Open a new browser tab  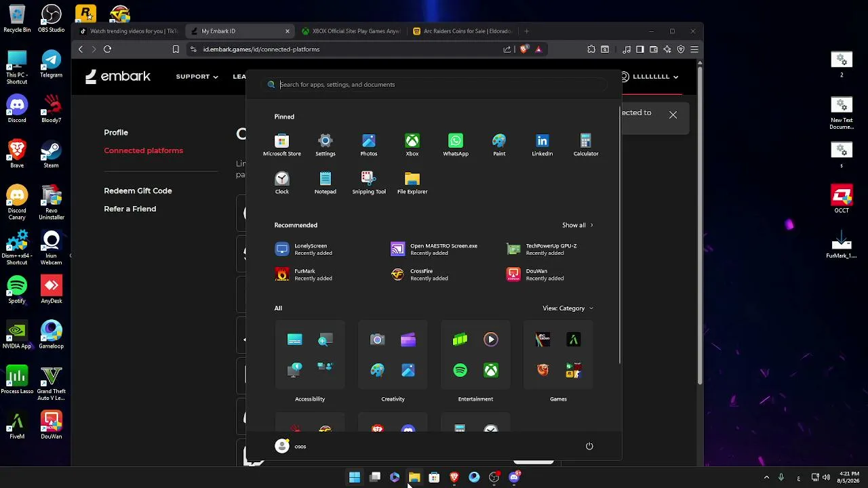(x=526, y=31)
